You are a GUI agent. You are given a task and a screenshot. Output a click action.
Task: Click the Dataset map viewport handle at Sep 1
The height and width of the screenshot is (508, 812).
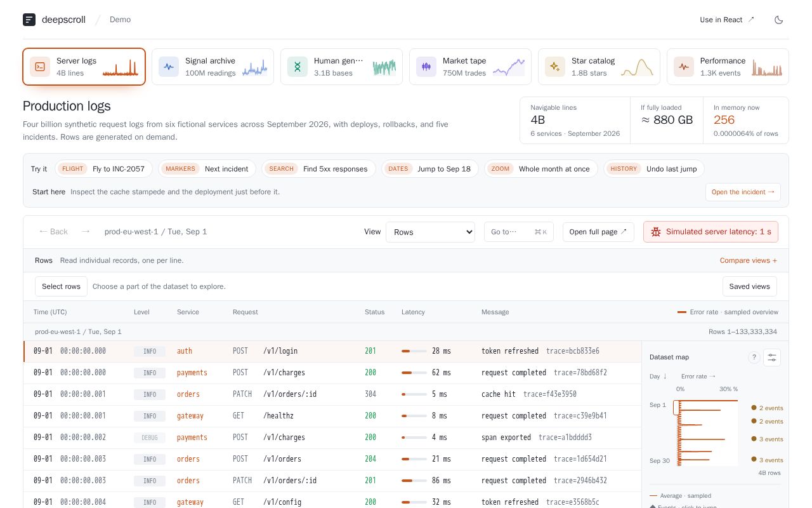(x=676, y=408)
